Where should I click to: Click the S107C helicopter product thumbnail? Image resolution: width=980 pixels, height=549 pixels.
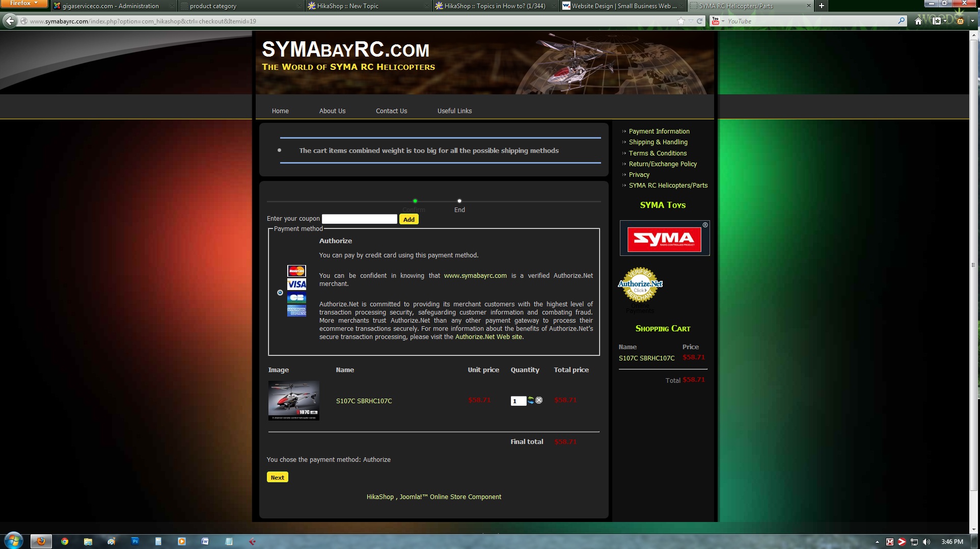(x=294, y=400)
